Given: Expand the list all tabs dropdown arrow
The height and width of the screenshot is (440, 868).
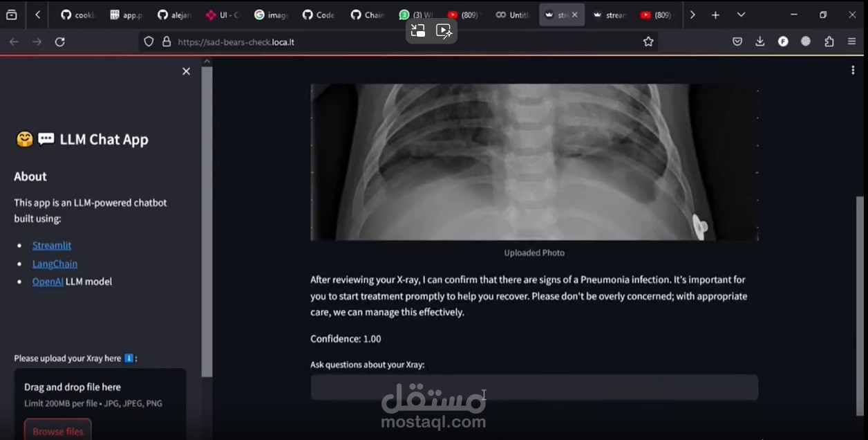Looking at the screenshot, I should coord(741,15).
